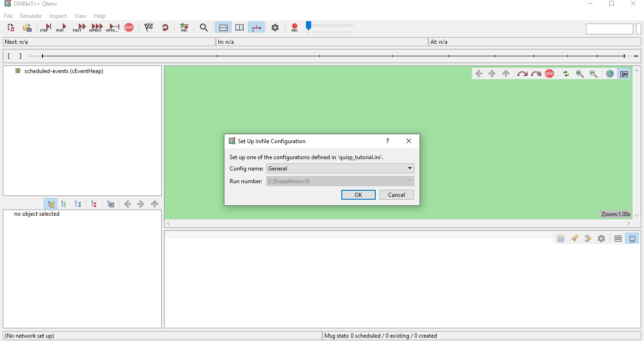The width and height of the screenshot is (644, 341).
Task: Open the Simulate menu
Action: 30,16
